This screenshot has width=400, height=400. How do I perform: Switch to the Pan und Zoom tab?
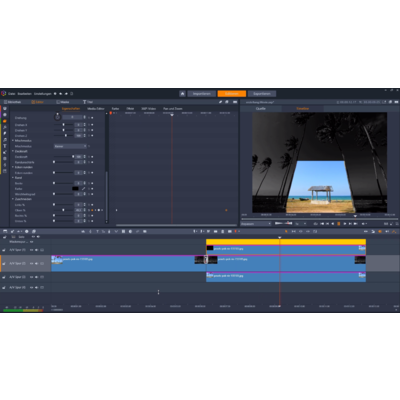(x=173, y=109)
